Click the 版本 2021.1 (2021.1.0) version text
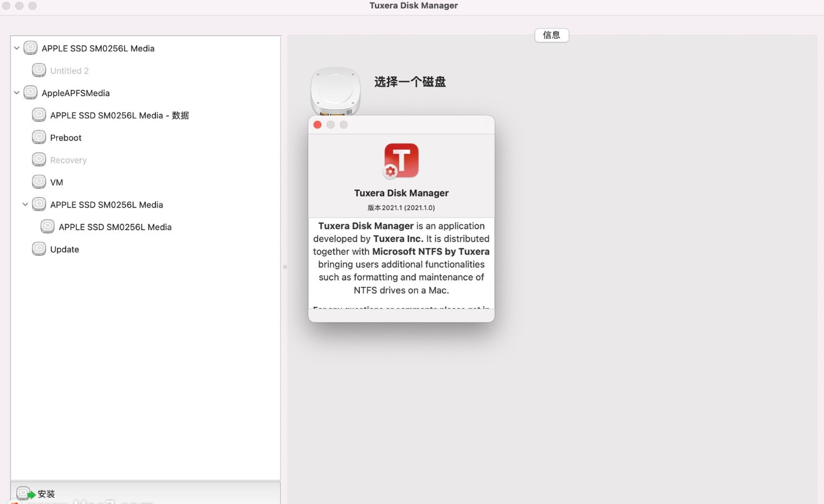The image size is (824, 504). 401,208
